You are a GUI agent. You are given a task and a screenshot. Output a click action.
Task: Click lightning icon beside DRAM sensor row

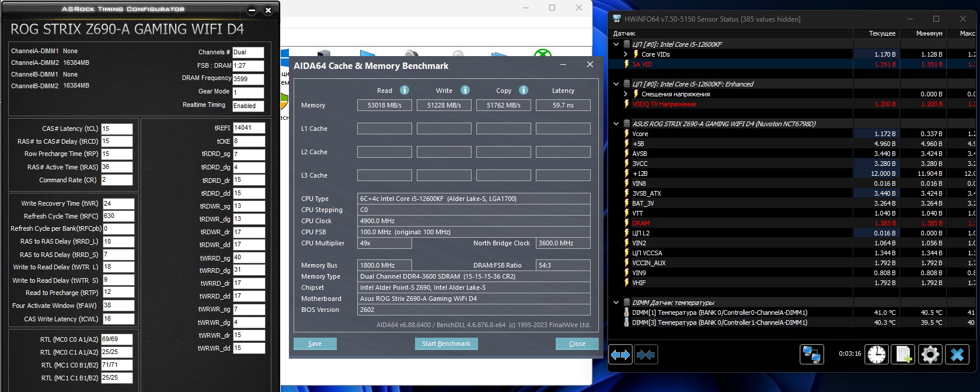[x=626, y=223]
